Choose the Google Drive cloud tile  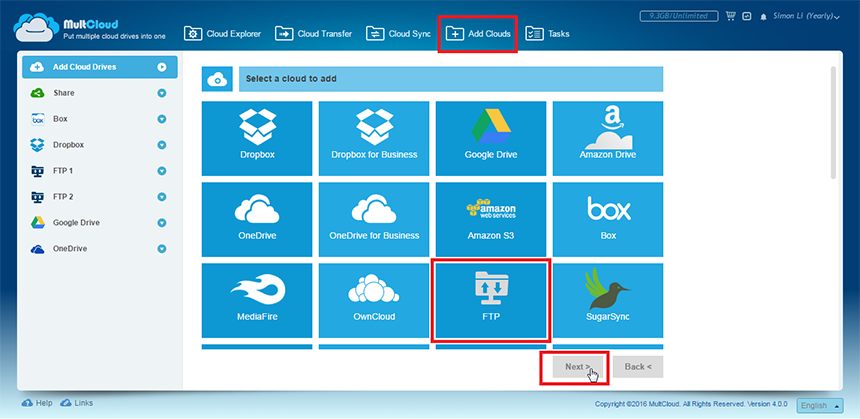tap(491, 138)
